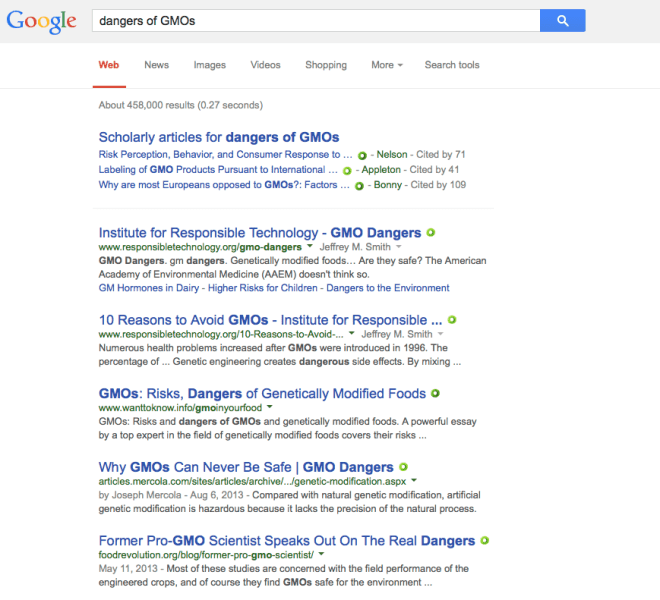Switch to the Shopping tab
This screenshot has height=600, width=660.
[326, 65]
